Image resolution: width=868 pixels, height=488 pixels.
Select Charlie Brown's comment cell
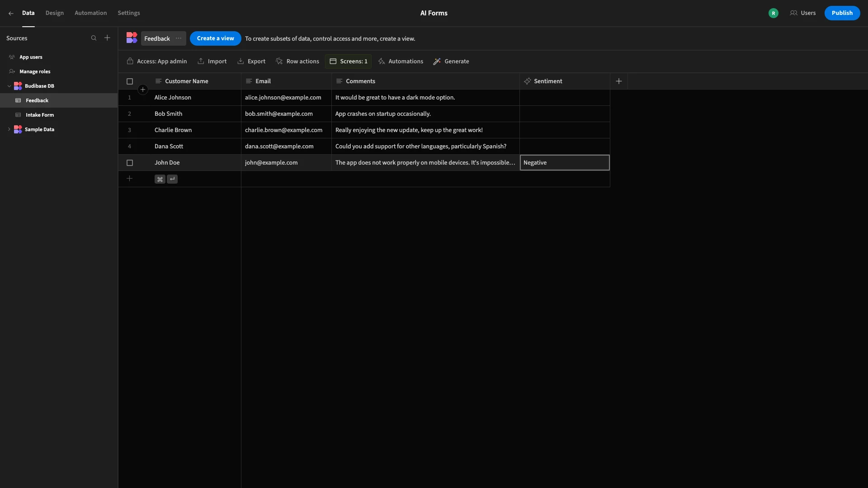pyautogui.click(x=425, y=130)
